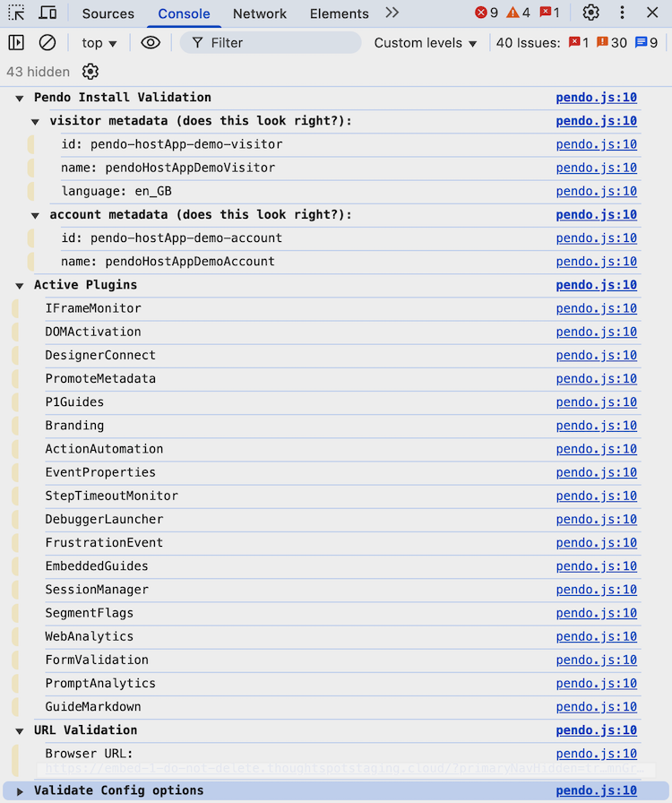
Task: Collapse the Pendo Install Validation group
Action: point(20,99)
